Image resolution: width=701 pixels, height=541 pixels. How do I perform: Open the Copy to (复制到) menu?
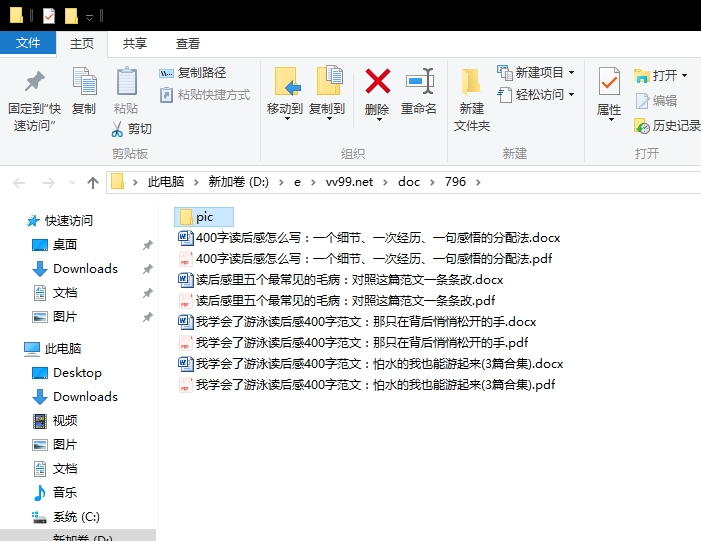pos(327,94)
